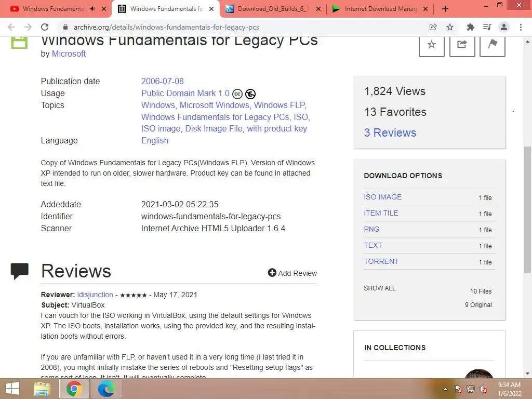Viewport: 532px width, 399px height.
Task: Close the Internet Download Manager tab
Action: (425, 9)
